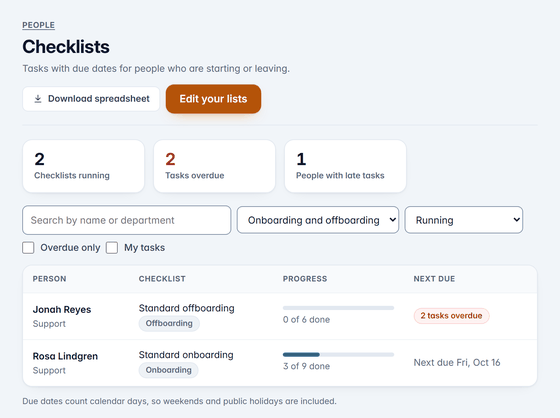Focus the Search by name or department field
The image size is (560, 418).
coord(127,220)
